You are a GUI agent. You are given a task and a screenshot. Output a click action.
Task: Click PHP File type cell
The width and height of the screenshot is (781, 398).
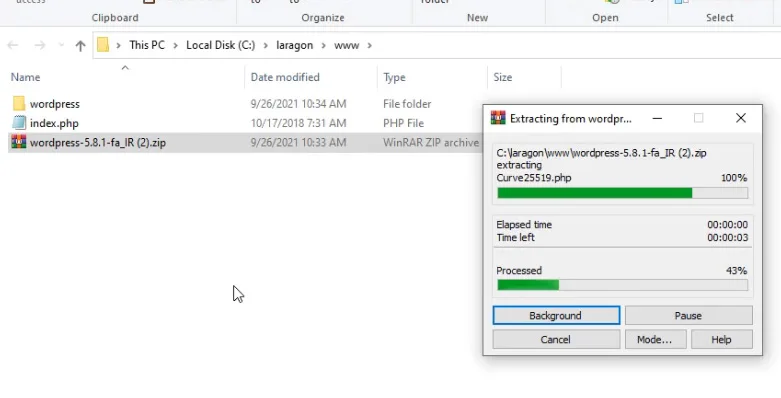403,123
